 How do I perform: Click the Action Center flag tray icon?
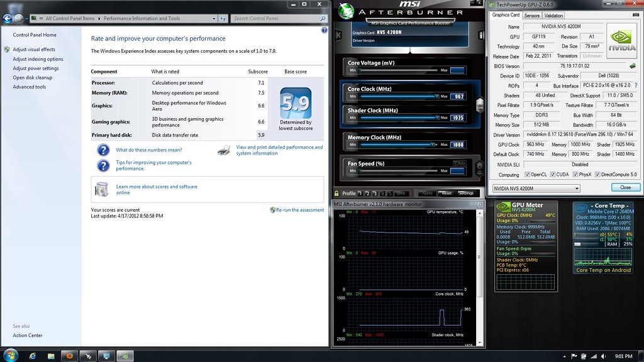(574, 356)
